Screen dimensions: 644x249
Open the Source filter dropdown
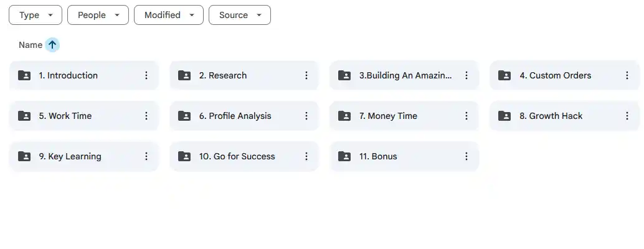240,15
